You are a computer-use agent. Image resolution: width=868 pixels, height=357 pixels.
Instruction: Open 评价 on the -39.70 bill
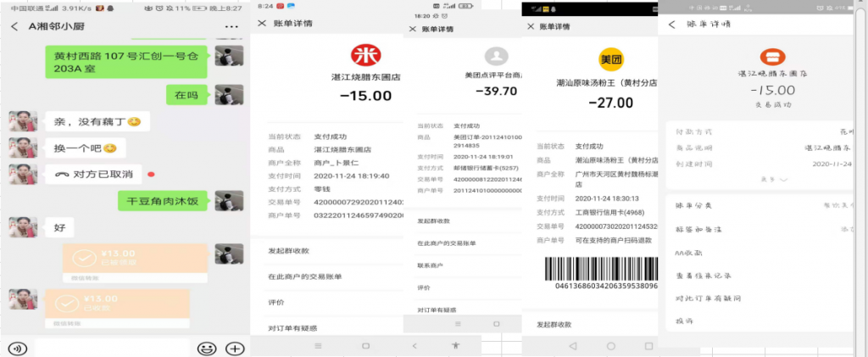[424, 287]
